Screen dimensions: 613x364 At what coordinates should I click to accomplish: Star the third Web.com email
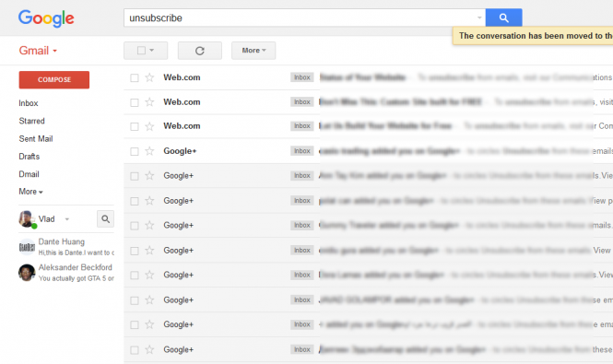(149, 126)
